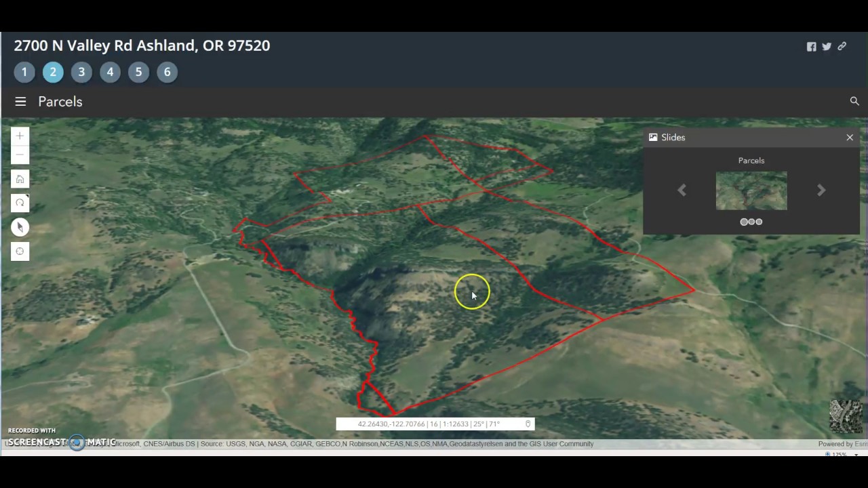Screen dimensions: 868x488
Task: Zoom in with the plus button
Action: point(20,136)
